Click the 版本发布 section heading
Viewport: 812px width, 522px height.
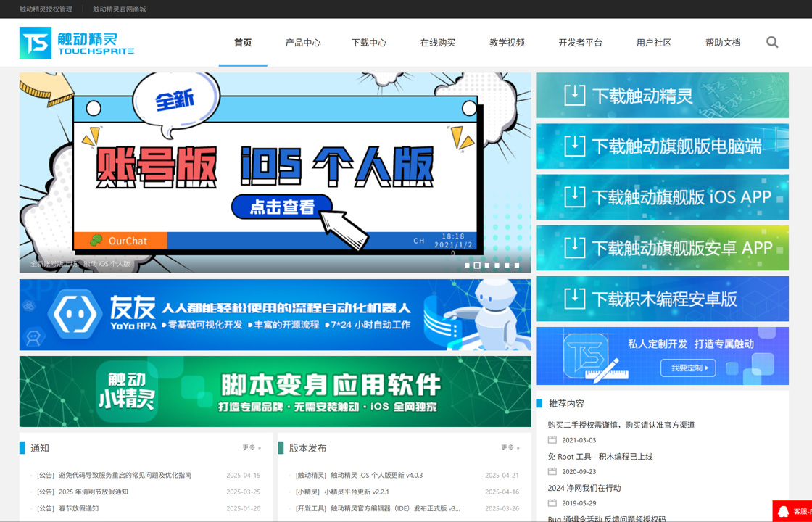coord(307,448)
